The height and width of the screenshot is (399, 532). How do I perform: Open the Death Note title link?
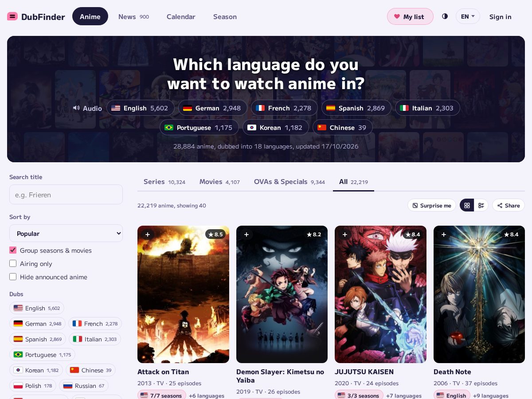coord(452,372)
